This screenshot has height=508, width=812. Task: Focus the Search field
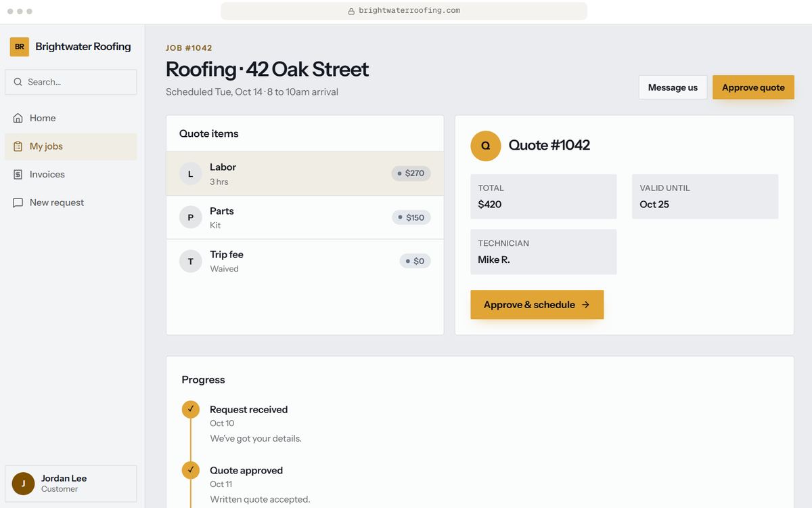71,82
